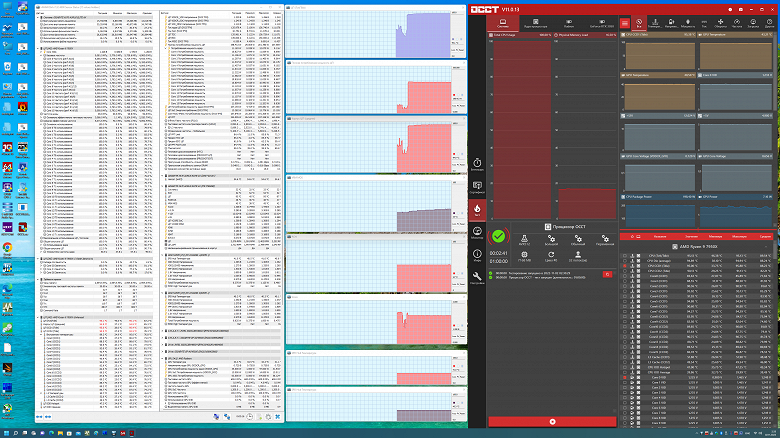This screenshot has width=780, height=438.
Task: Uncheck the CPU CCD1 (Tdie) sensor checkbox
Action: 625,266
